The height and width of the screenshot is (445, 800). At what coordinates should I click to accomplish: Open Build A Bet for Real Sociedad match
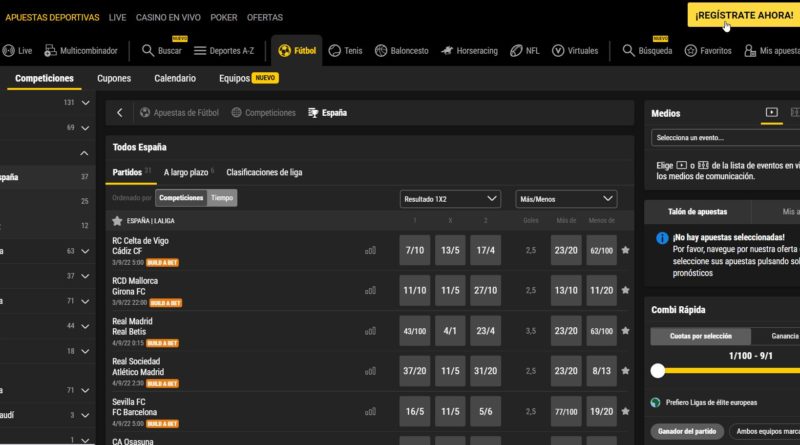pyautogui.click(x=162, y=383)
